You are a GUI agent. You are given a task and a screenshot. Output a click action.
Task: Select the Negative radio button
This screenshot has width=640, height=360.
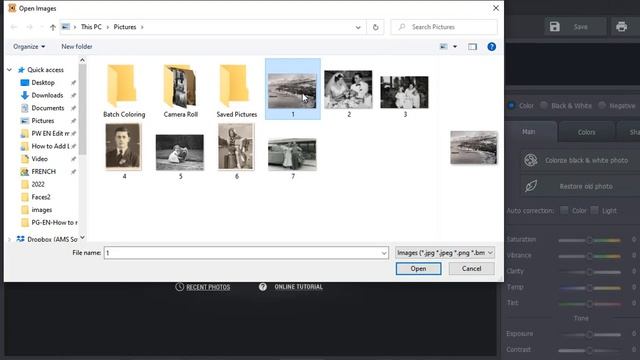click(x=602, y=105)
